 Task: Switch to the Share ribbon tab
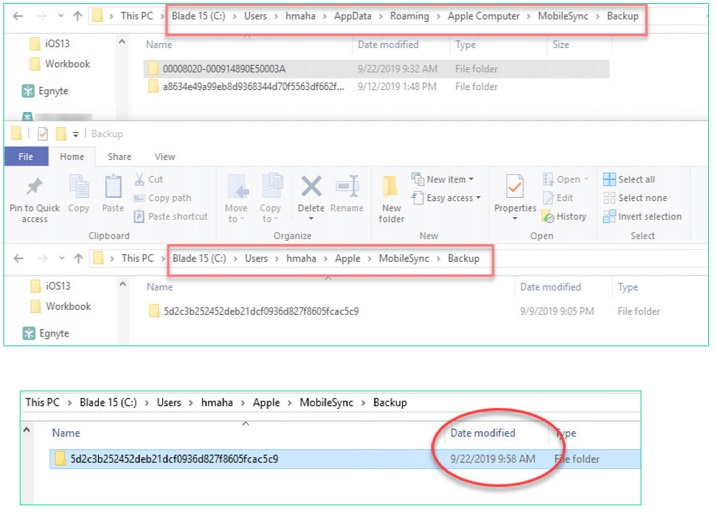[x=119, y=156]
